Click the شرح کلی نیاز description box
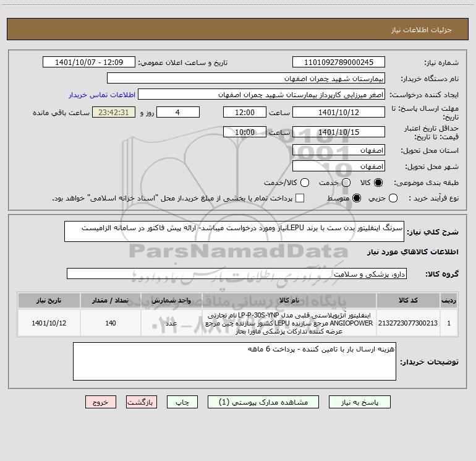This screenshot has height=461, width=476. (234, 231)
